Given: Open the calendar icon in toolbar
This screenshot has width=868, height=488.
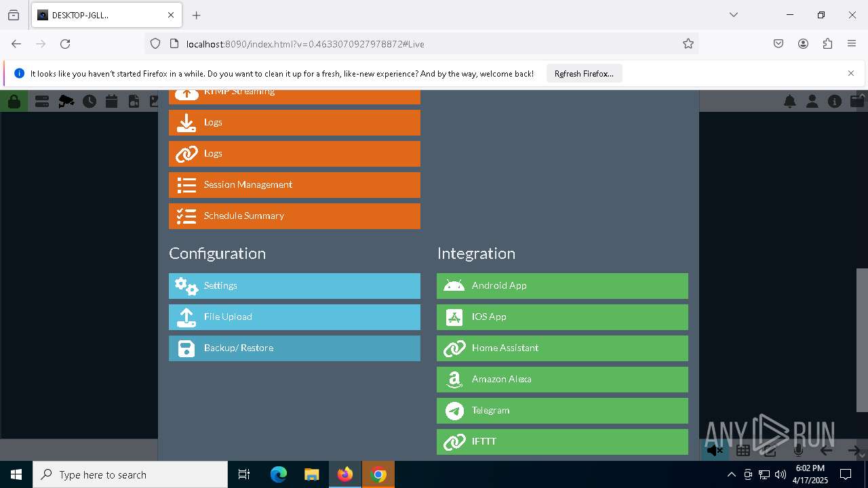Looking at the screenshot, I should point(112,102).
